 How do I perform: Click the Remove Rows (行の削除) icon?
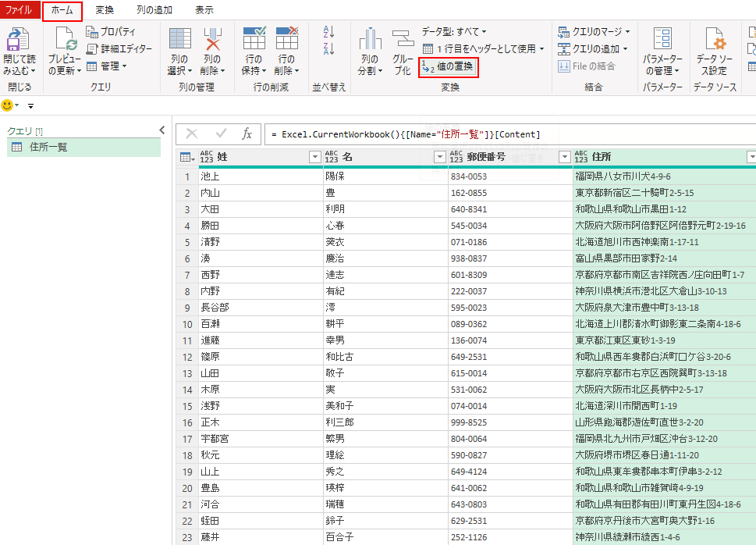point(287,38)
